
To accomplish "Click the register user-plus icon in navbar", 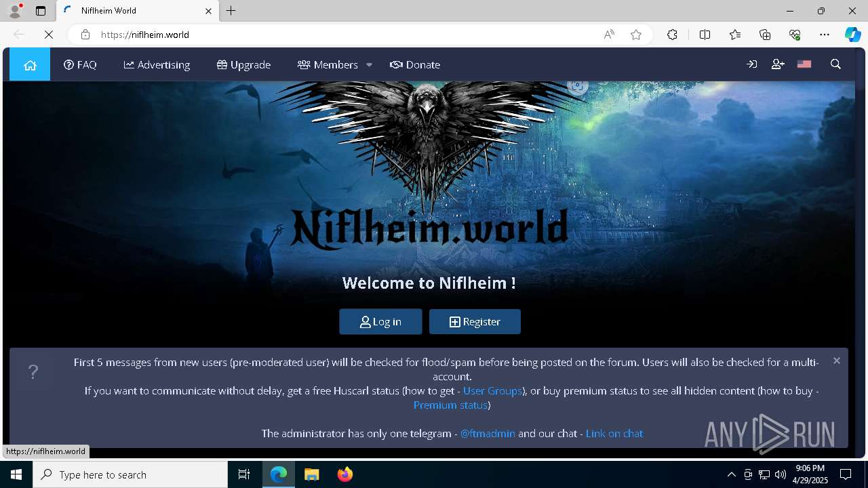I will point(778,64).
